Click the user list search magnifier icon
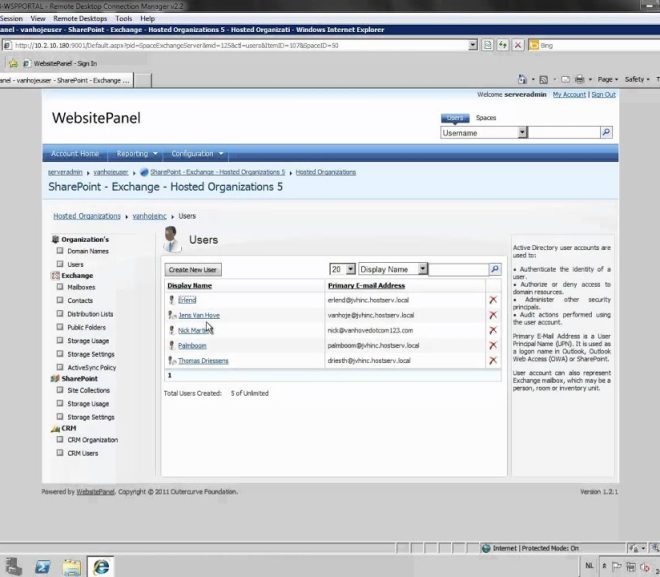The image size is (660, 577). (x=495, y=269)
